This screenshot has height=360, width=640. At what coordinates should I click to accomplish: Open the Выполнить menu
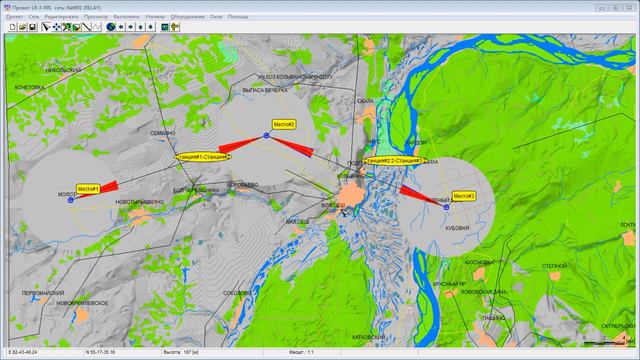pyautogui.click(x=127, y=17)
